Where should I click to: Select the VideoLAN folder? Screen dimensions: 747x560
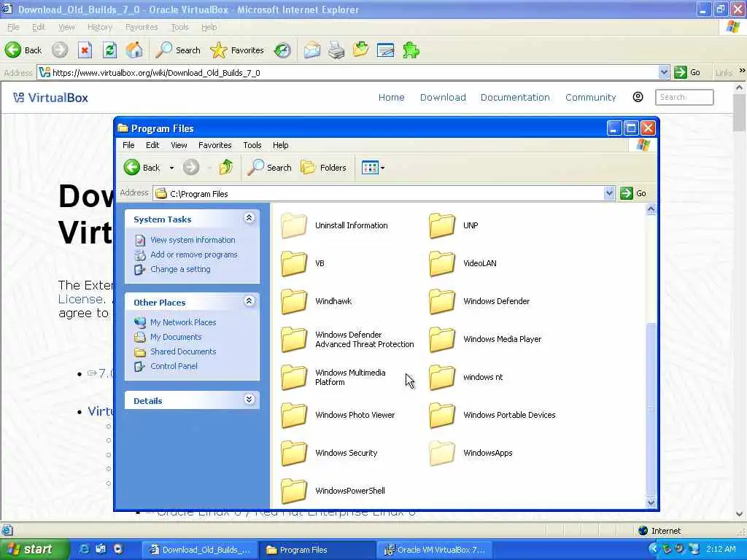[463, 263]
